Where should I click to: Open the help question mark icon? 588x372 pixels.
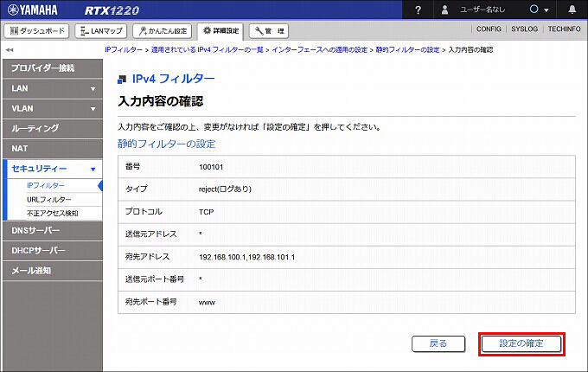click(x=419, y=10)
